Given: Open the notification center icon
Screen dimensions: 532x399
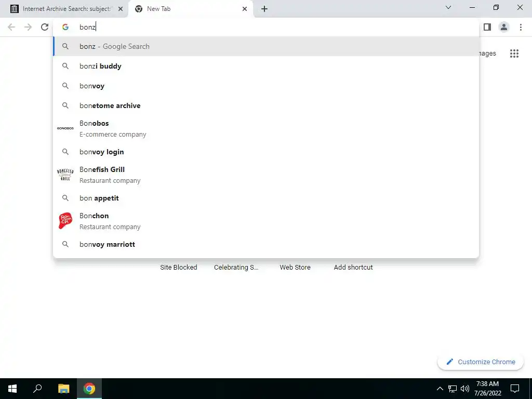Looking at the screenshot, I should coord(515,389).
